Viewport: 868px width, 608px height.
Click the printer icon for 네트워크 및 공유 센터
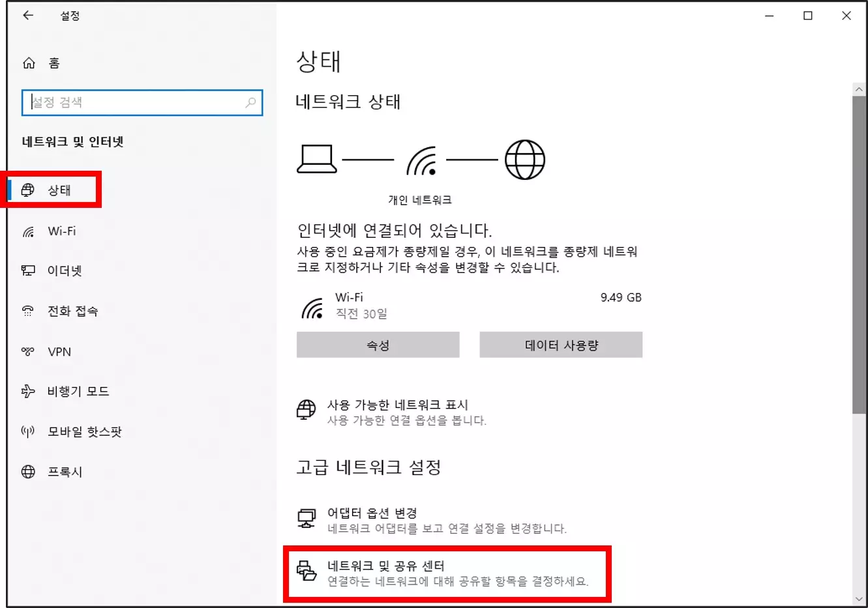(x=307, y=571)
